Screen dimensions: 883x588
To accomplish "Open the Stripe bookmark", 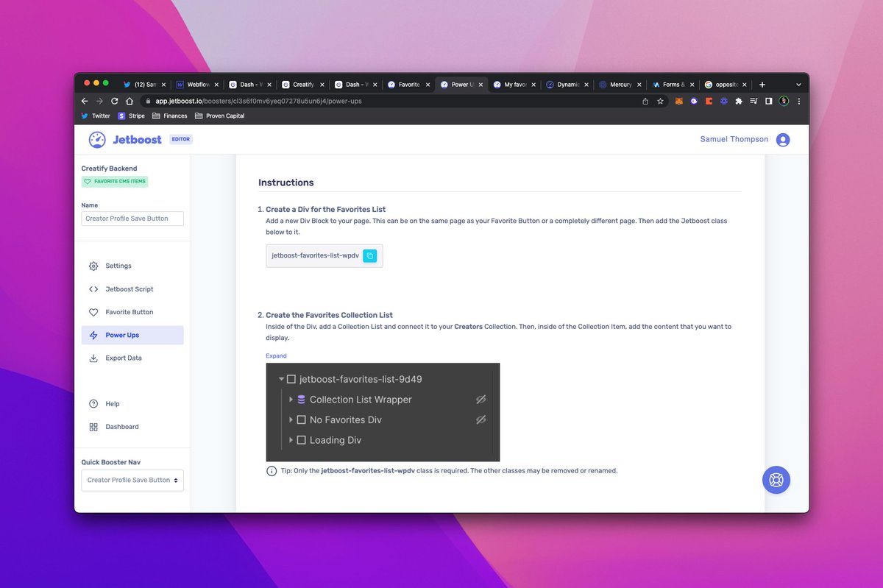I will tap(131, 116).
